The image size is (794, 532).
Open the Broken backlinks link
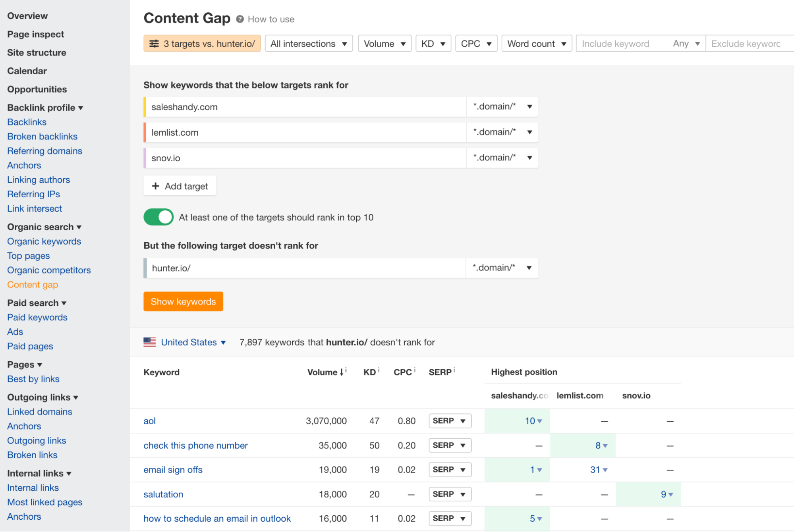pos(43,136)
